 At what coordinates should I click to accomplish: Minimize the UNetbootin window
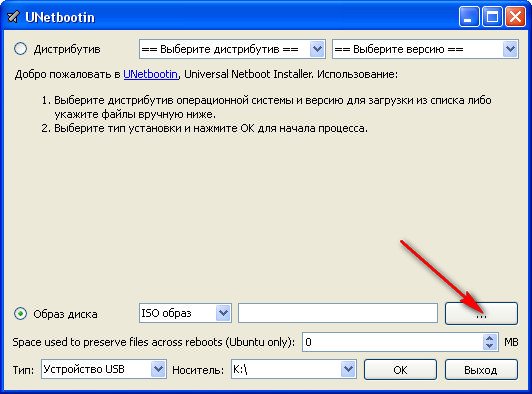tap(468, 17)
